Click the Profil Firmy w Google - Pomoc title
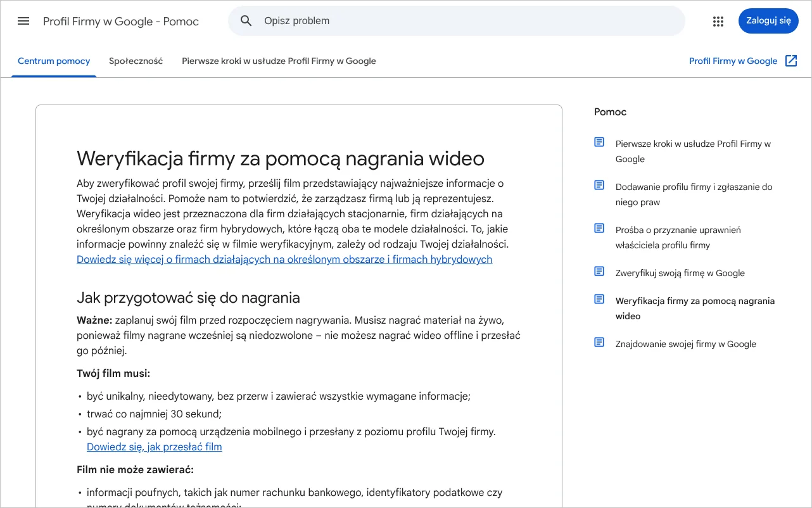 [x=121, y=22]
